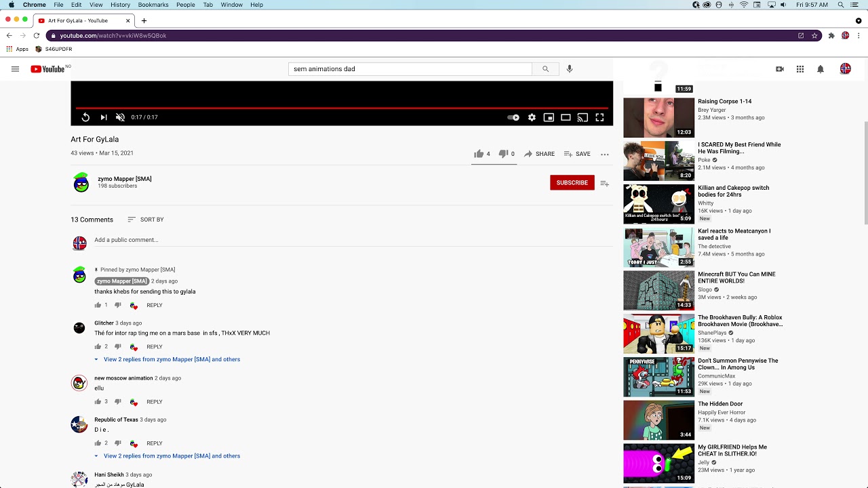Open the YouTube guide hamburger menu

click(x=15, y=69)
